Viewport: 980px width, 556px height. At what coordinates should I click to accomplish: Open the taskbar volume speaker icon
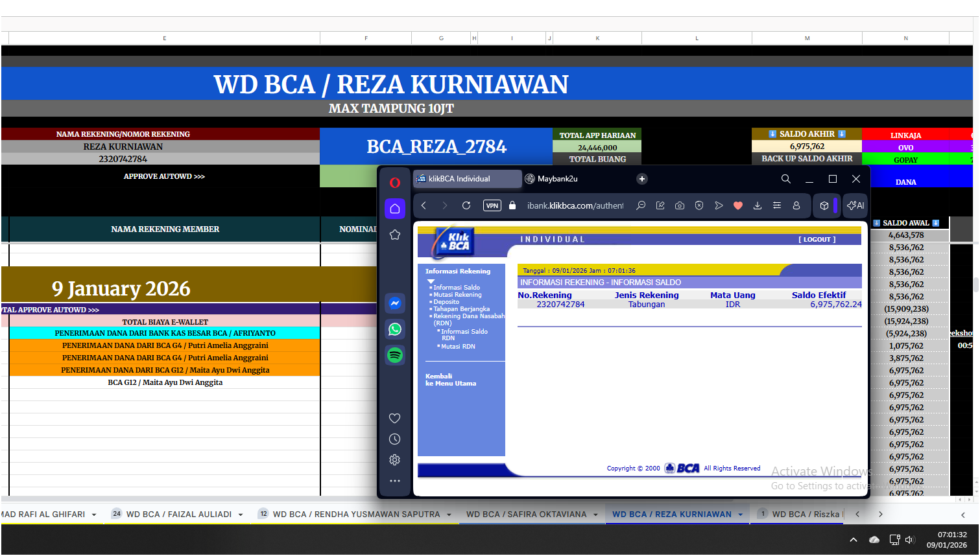coord(909,540)
